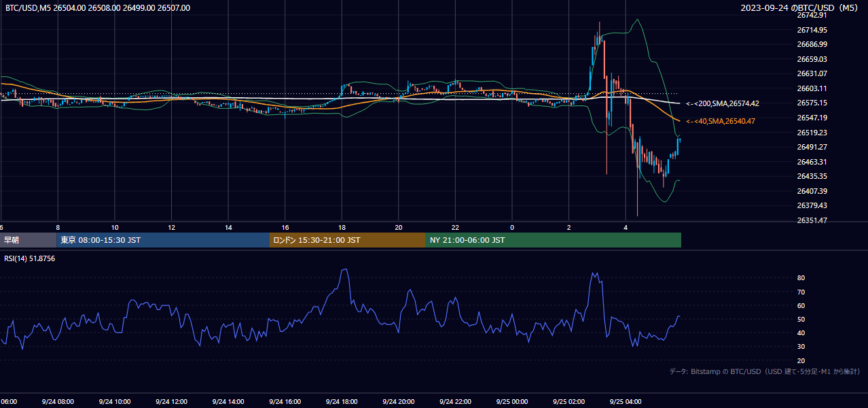Click the 9/24 14:00 bottom time label

click(x=228, y=402)
